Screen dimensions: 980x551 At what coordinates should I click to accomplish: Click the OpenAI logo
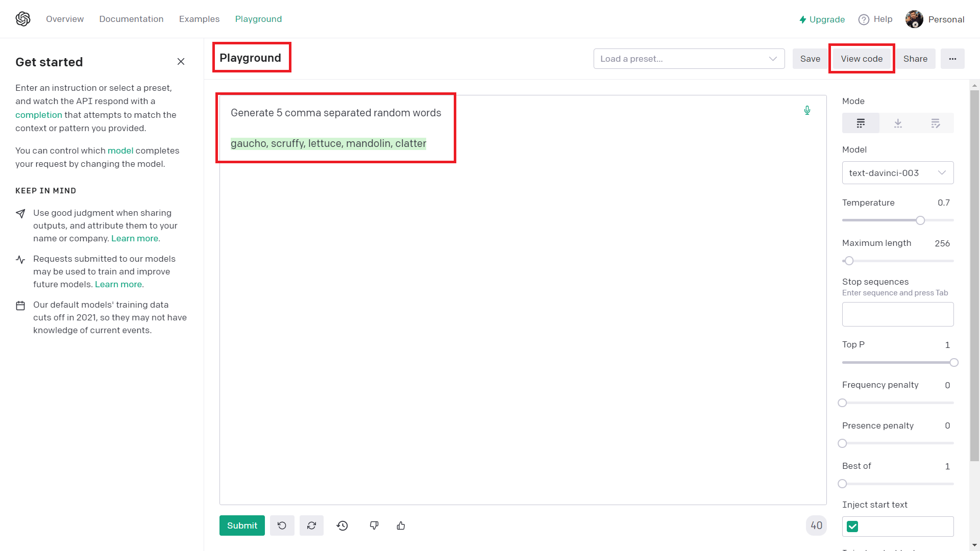[23, 19]
